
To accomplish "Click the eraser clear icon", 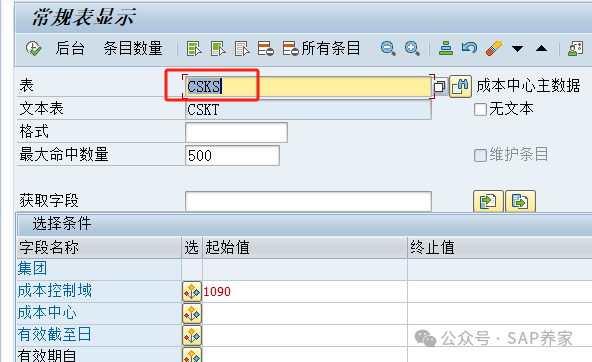I will (494, 48).
